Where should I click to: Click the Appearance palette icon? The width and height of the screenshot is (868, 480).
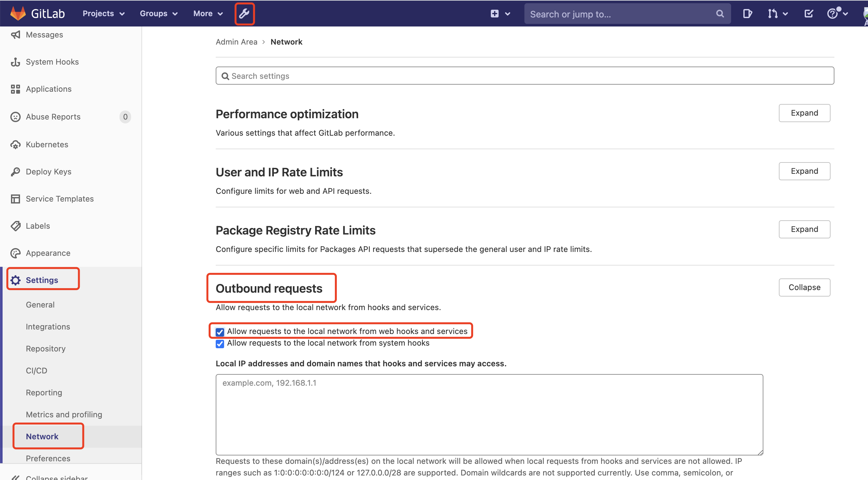[x=15, y=253]
